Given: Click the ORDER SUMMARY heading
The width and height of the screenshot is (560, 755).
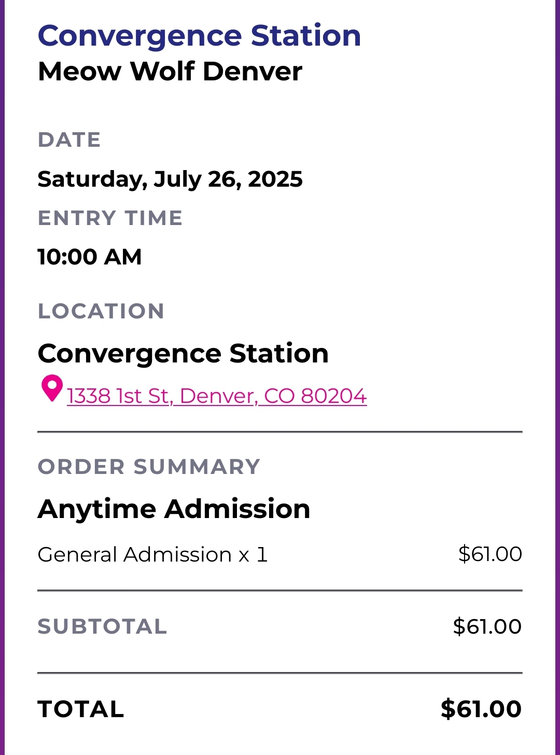Looking at the screenshot, I should coord(149,467).
